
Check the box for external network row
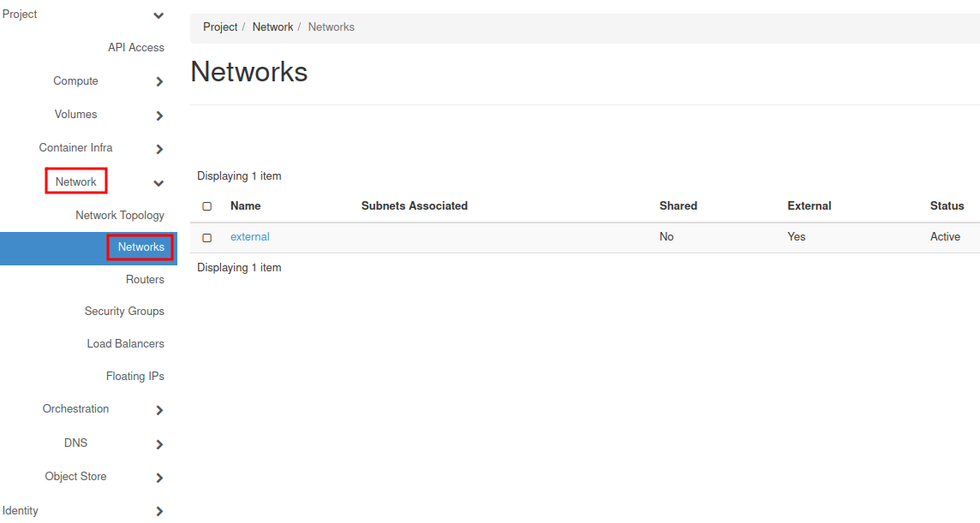pos(206,238)
